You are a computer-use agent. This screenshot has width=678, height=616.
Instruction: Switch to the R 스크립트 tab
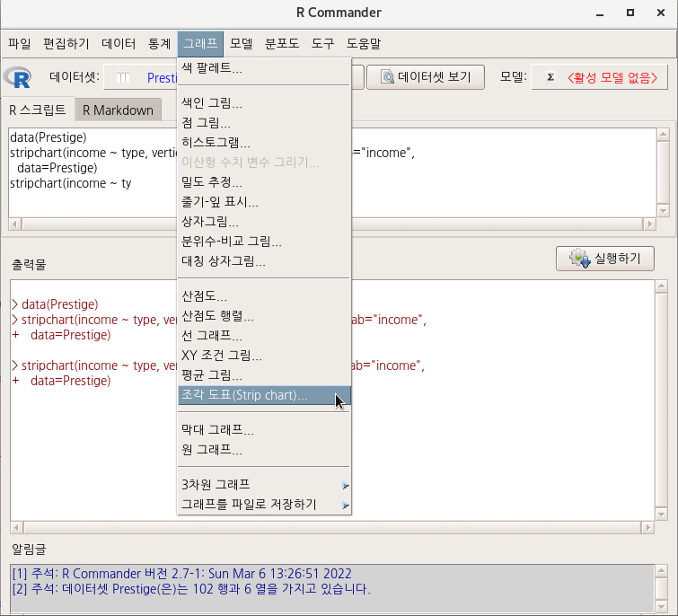(x=38, y=110)
